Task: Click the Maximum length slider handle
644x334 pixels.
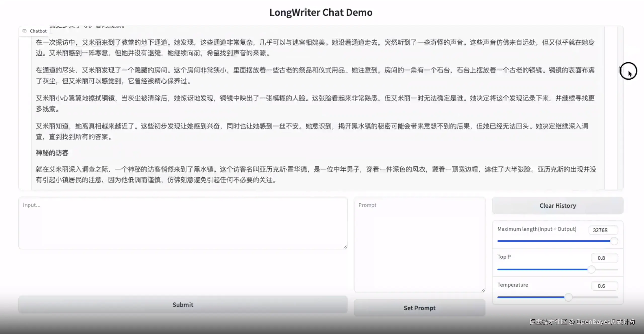Action: click(x=614, y=241)
